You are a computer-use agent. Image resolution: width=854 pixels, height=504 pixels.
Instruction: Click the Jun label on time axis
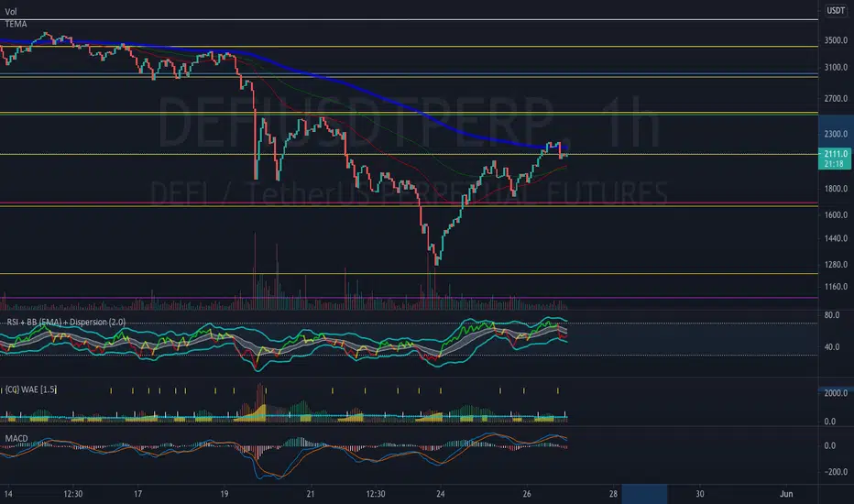coord(786,494)
